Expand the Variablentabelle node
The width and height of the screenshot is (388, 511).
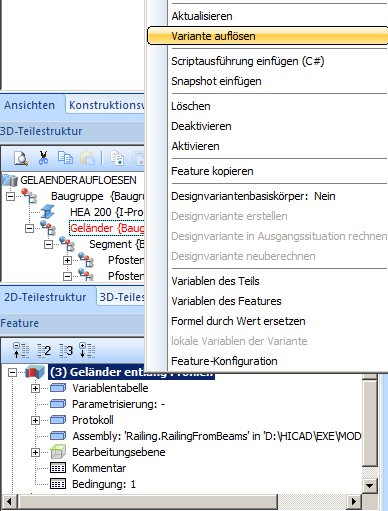pyautogui.click(x=35, y=388)
